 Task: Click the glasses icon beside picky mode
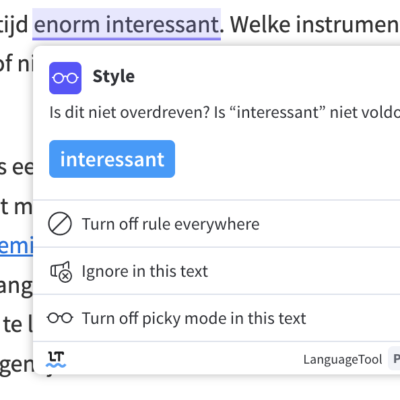[60, 318]
